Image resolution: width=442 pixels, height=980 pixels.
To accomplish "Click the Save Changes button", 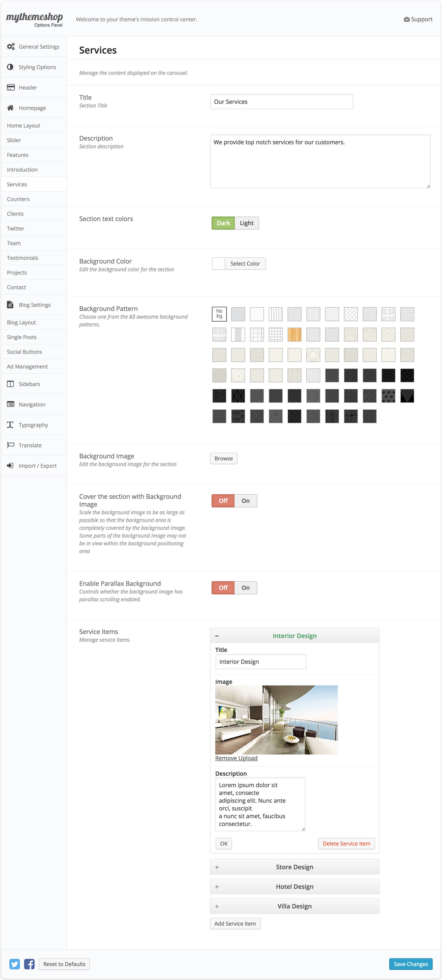I will 411,964.
